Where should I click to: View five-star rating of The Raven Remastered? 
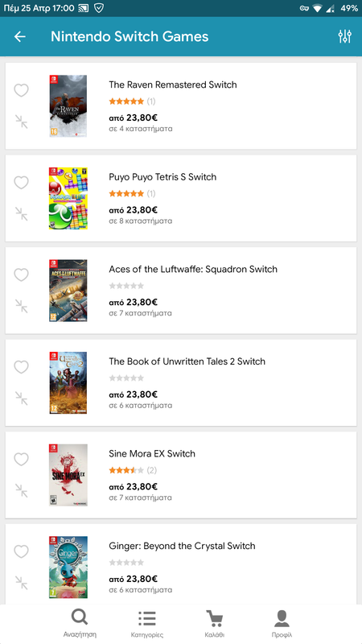(126, 101)
